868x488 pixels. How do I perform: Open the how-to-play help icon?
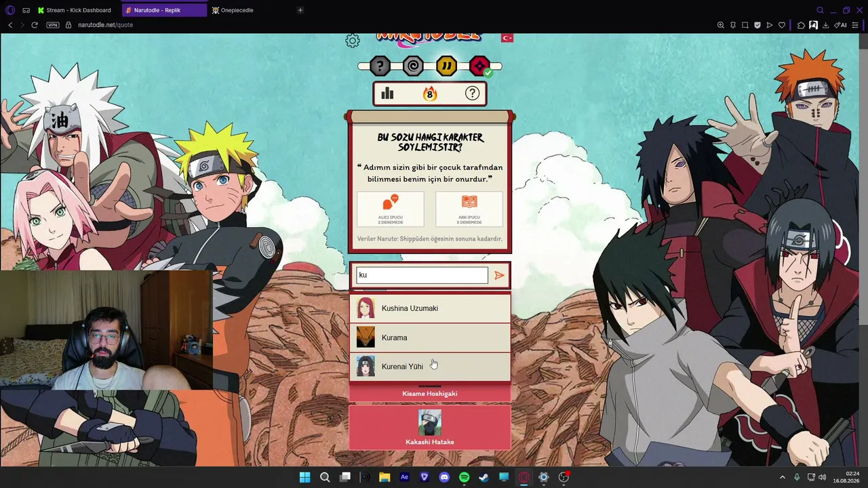[472, 94]
